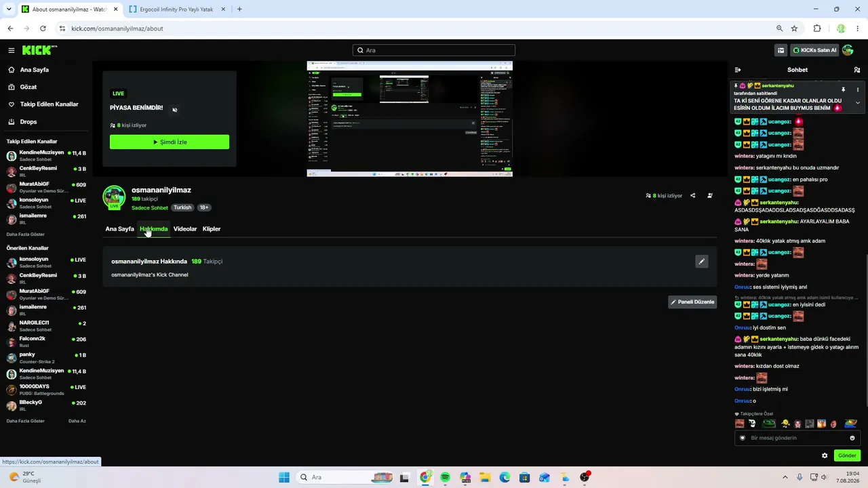Reload the browser page
This screenshot has width=868, height=488.
click(43, 28)
